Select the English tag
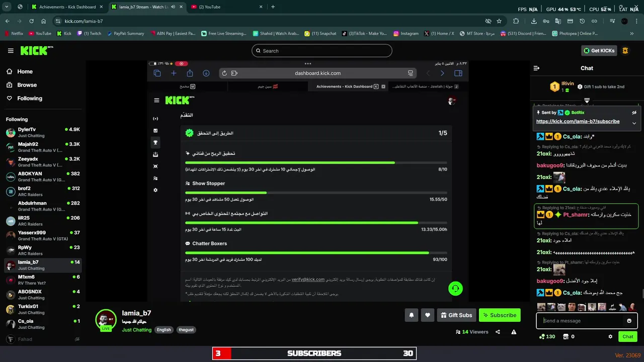644x362 pixels. [164, 330]
